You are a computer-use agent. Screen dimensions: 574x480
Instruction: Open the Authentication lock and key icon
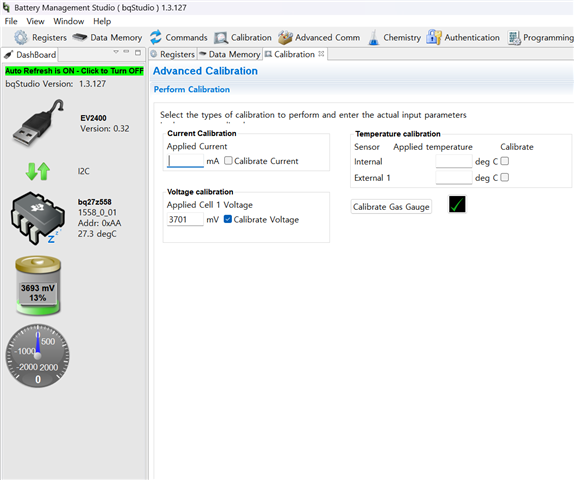point(434,37)
